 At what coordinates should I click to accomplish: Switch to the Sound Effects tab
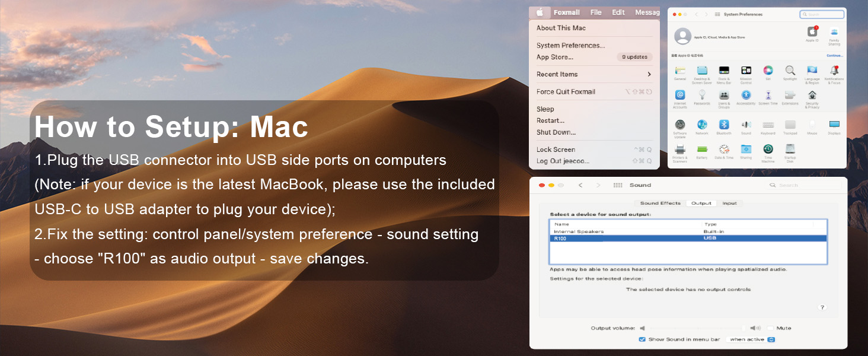click(660, 203)
